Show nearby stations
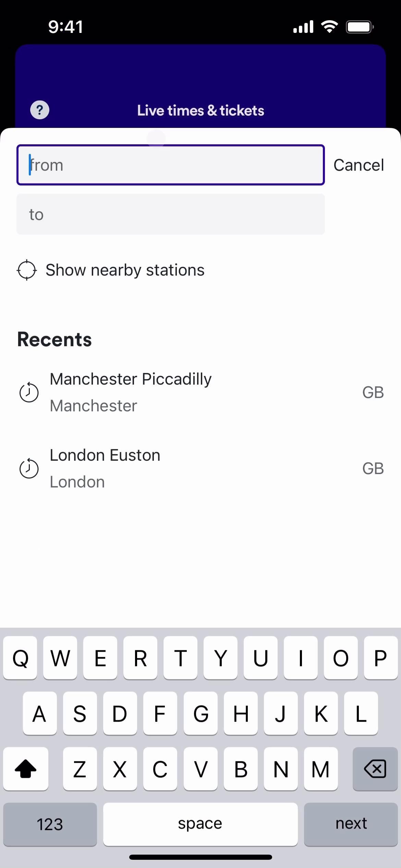 [125, 270]
